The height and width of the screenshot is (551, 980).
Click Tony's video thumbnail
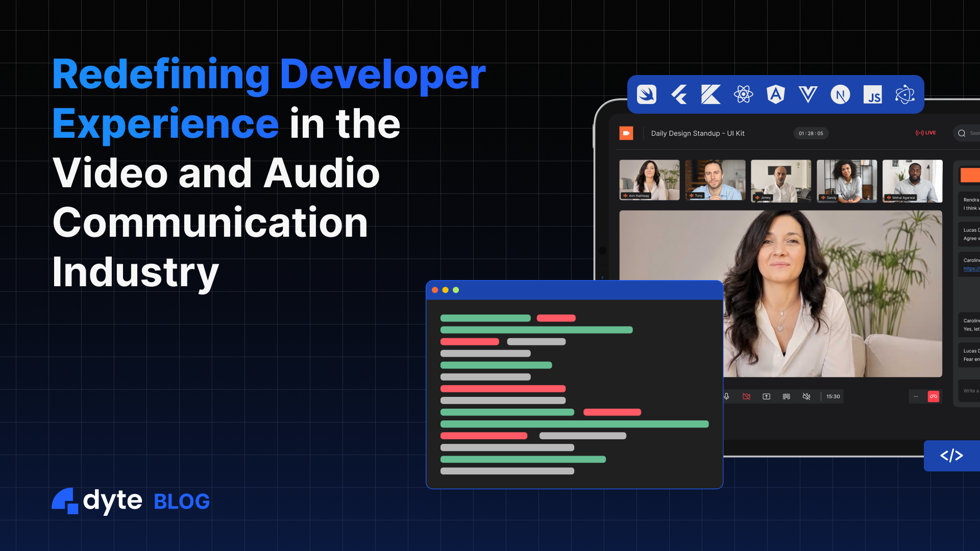pyautogui.click(x=715, y=180)
